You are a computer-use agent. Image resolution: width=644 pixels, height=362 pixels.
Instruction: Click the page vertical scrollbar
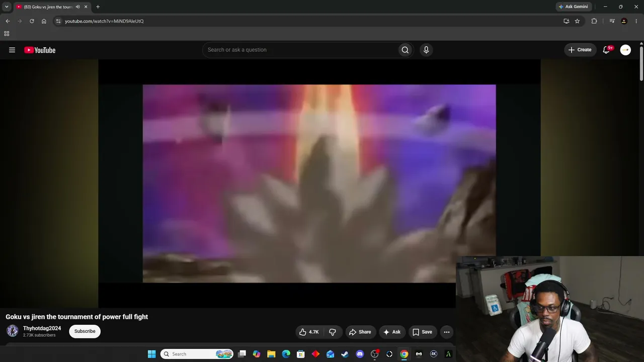(641, 63)
